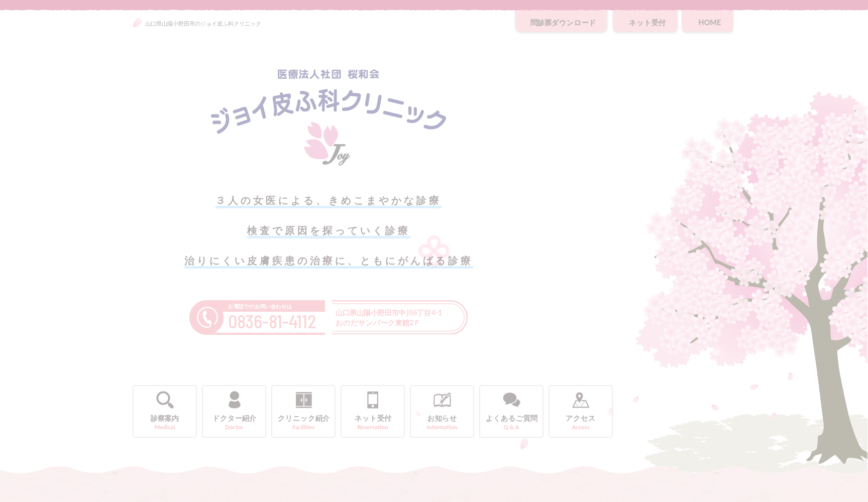This screenshot has height=502, width=868.
Task: Click the お知らせ news-writing icon
Action: 442,400
